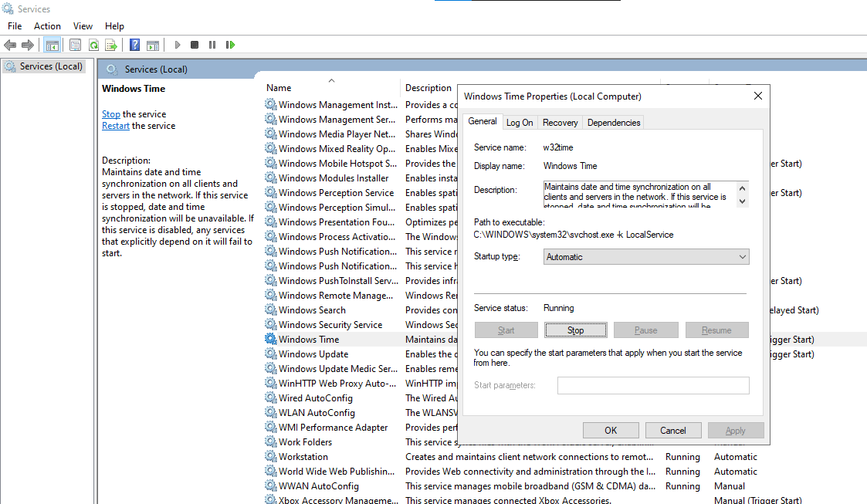Select Services (Local) in the console tree
867x504 pixels.
coord(51,66)
